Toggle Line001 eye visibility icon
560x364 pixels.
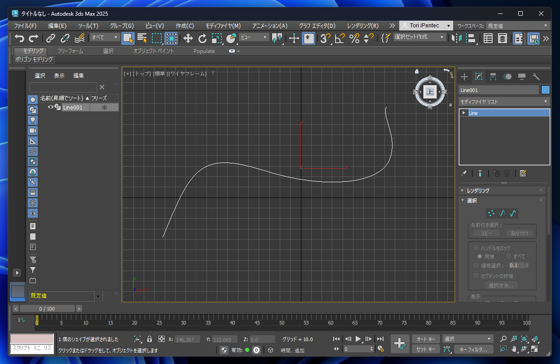(50, 107)
